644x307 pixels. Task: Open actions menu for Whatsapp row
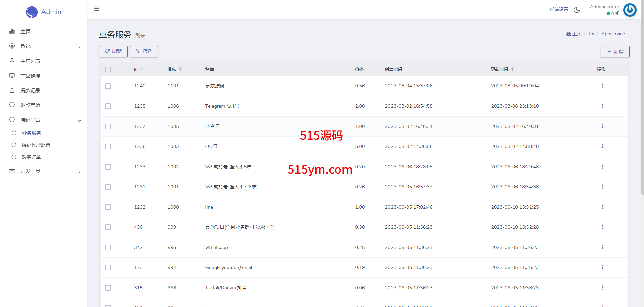tap(602, 247)
